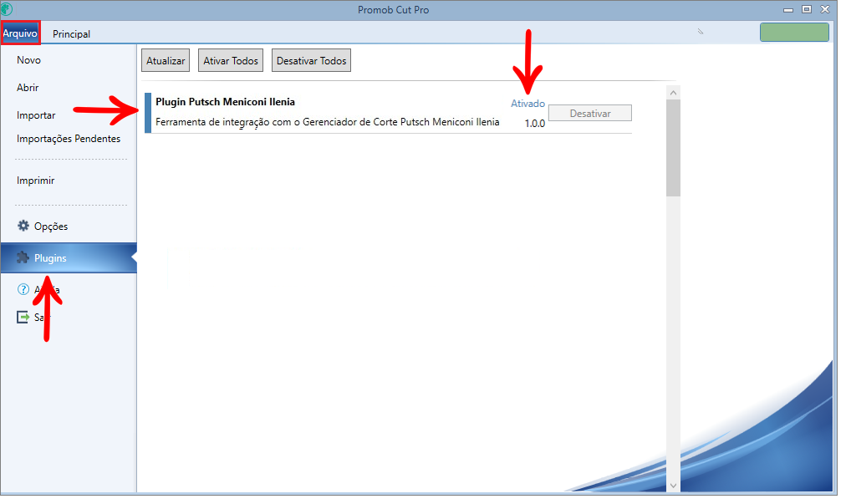Click the Ativar Todos button
Viewport: 846px width, 504px height.
[x=231, y=60]
